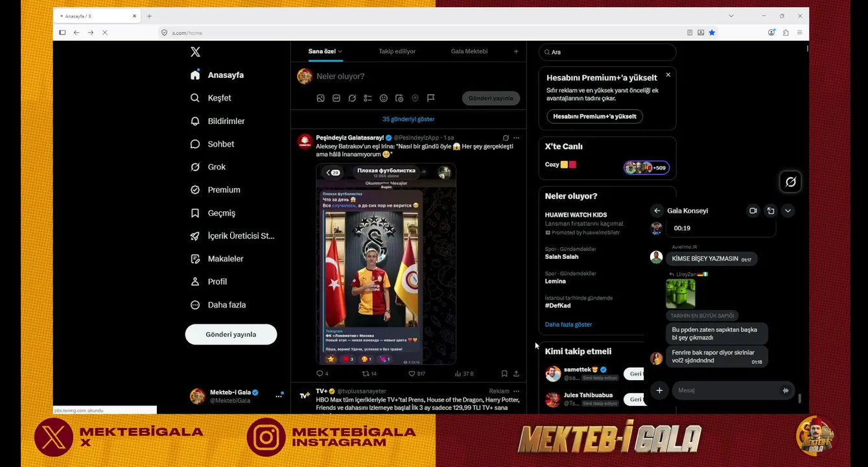Record a voice message in chat
The image size is (868, 467).
(785, 390)
